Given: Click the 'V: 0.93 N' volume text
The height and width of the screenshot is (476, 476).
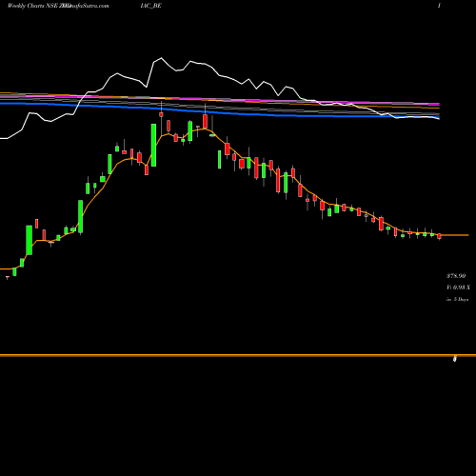Looking at the screenshot, I should 458,288.
